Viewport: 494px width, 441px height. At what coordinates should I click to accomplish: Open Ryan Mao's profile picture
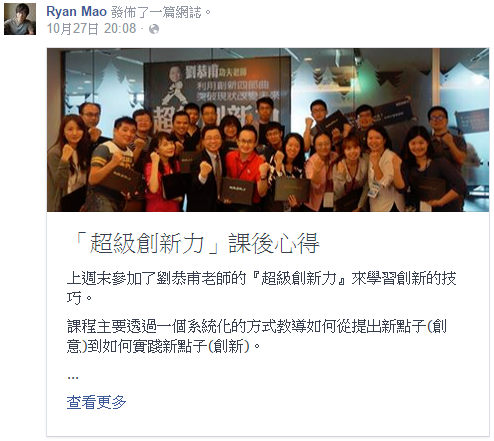[x=20, y=19]
